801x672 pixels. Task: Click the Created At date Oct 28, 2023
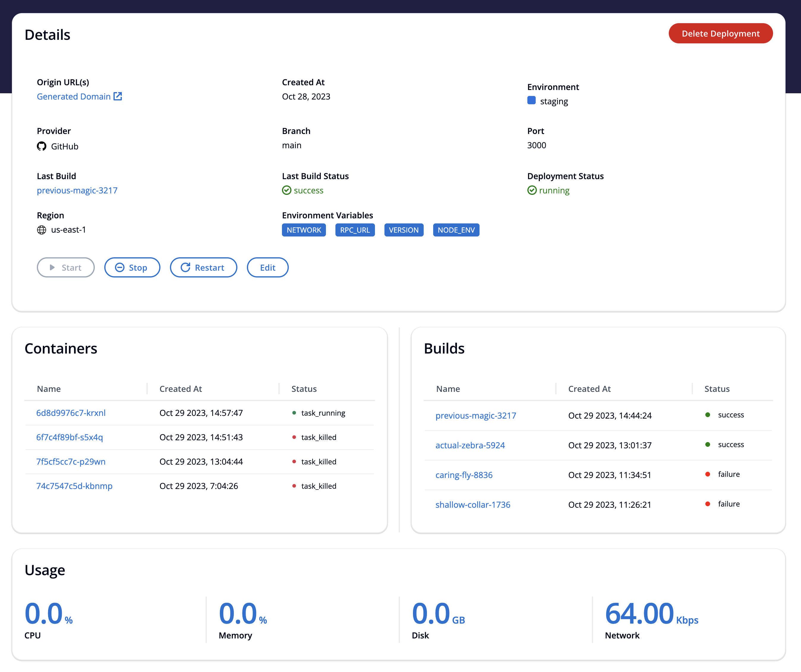[x=306, y=97]
